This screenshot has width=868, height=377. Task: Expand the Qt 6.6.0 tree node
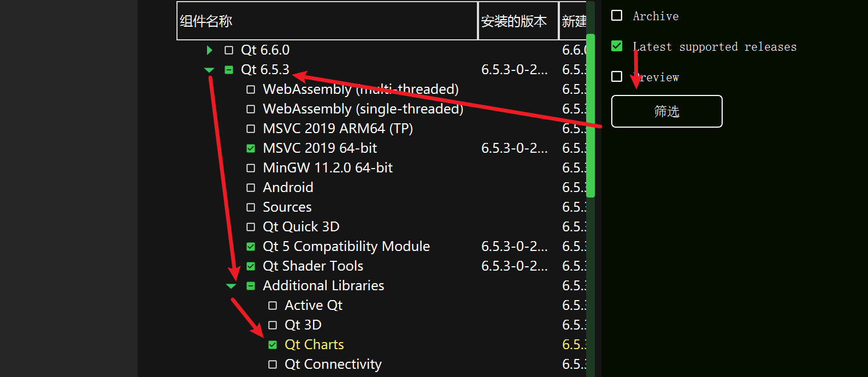tap(209, 50)
